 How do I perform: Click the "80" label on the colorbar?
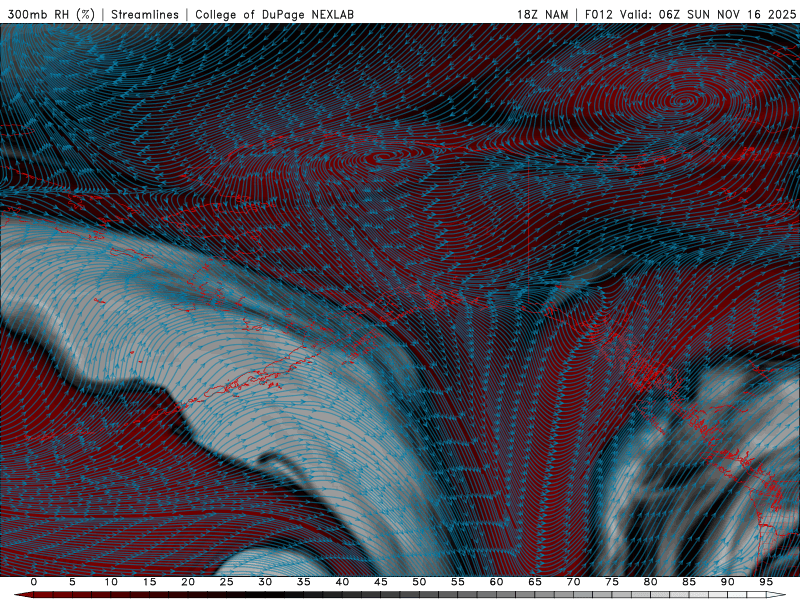click(650, 582)
